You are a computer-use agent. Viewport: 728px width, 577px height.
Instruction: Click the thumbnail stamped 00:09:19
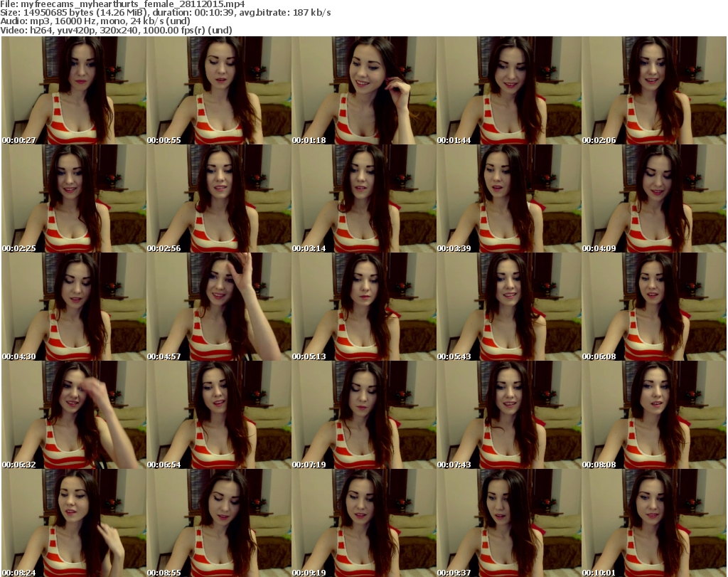coord(364,523)
